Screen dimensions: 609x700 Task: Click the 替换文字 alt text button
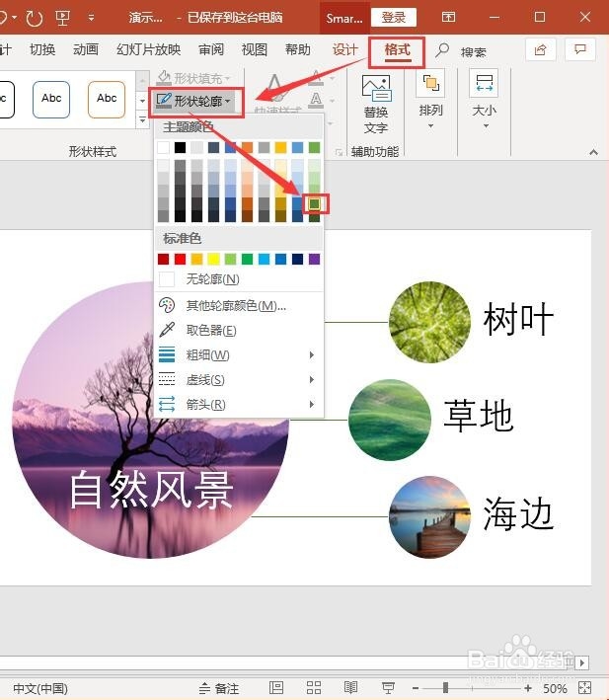coord(376,105)
